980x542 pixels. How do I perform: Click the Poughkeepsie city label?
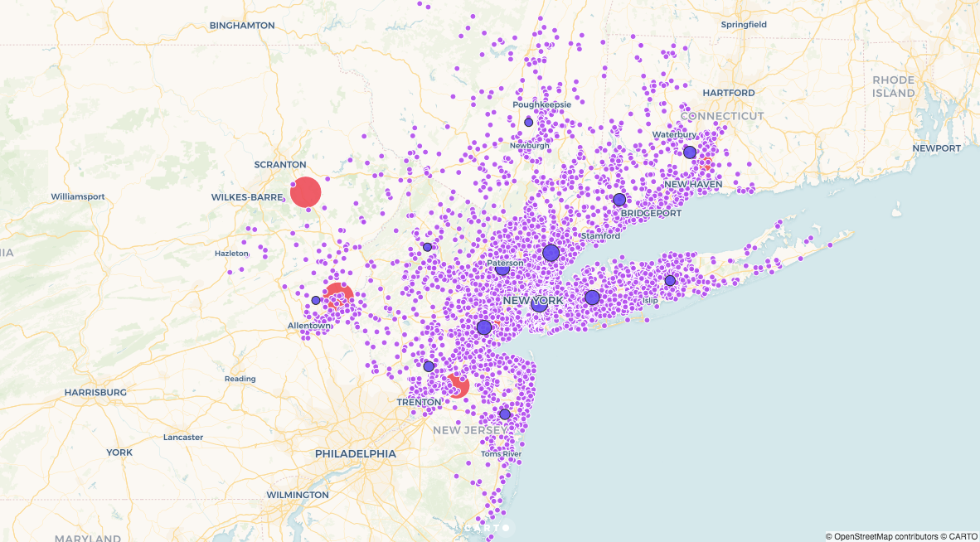pyautogui.click(x=542, y=105)
